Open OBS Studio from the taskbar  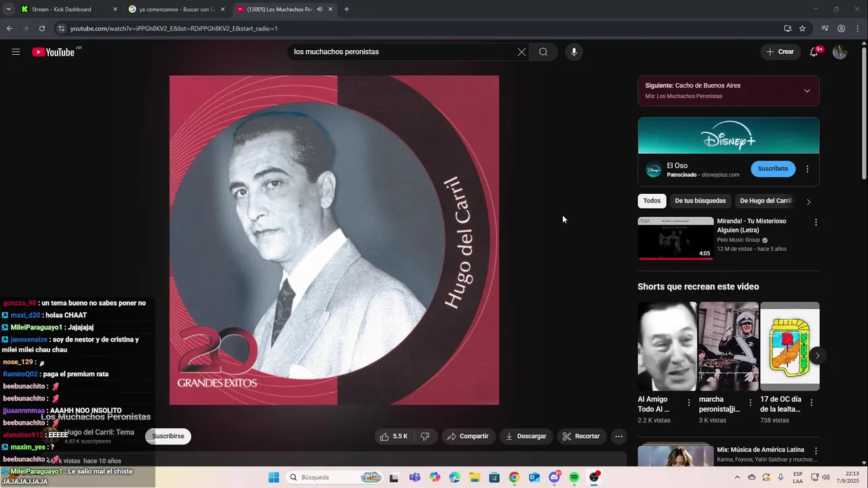coord(595,477)
